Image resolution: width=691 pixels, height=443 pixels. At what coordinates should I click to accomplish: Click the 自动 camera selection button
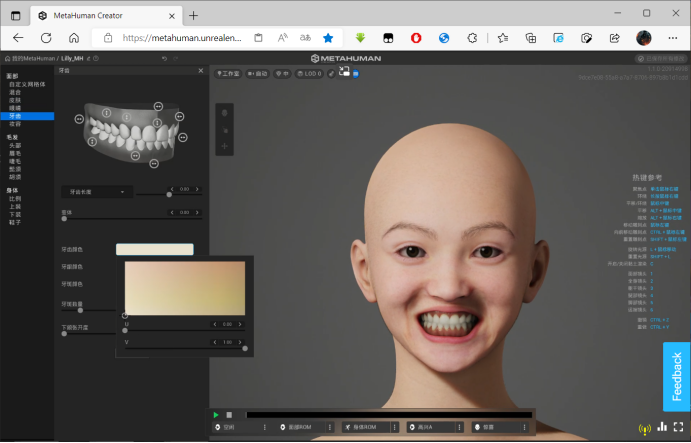tap(257, 74)
